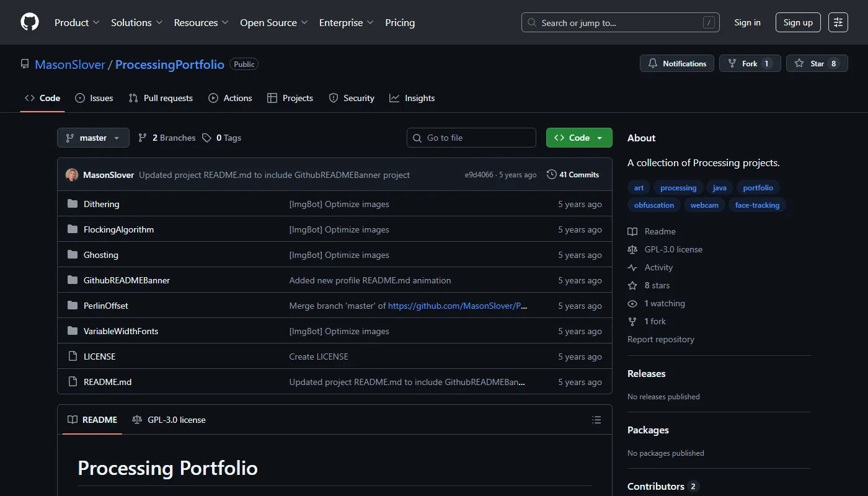The width and height of the screenshot is (868, 496).
Task: Click the webcam topic tag
Action: 704,205
